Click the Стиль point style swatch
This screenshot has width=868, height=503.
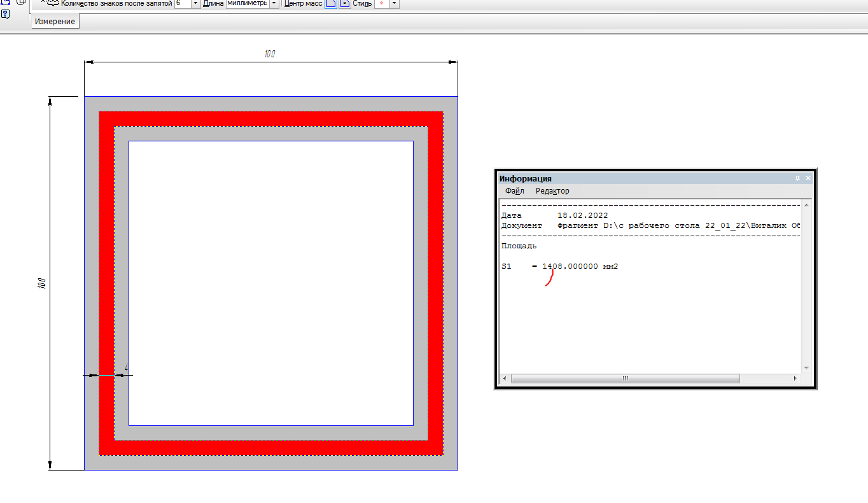tap(381, 4)
